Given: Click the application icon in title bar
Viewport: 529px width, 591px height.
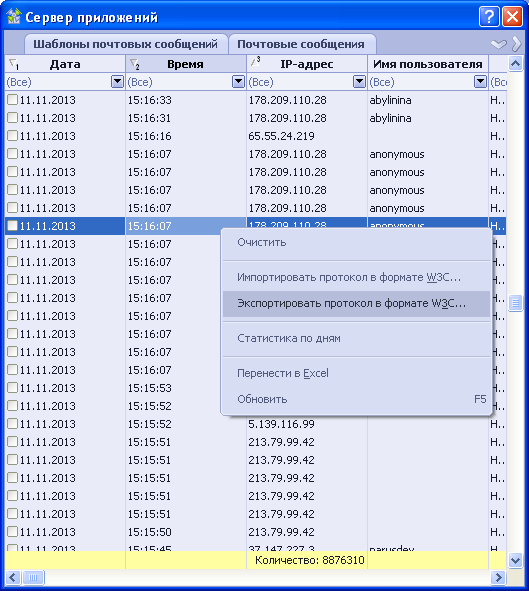Looking at the screenshot, I should 13,16.
